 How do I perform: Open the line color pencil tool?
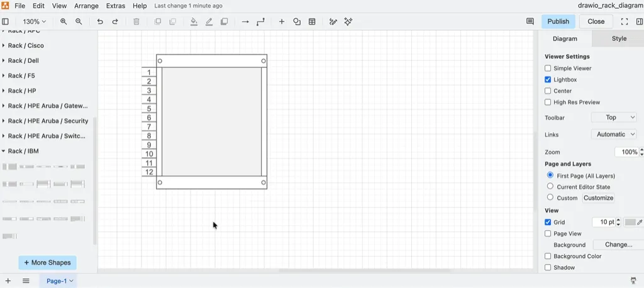point(209,21)
